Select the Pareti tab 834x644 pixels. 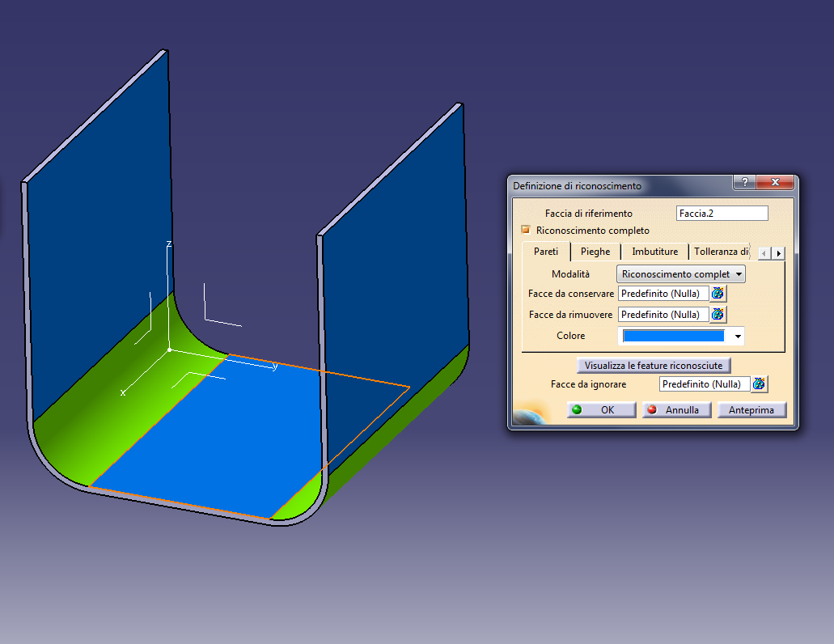(545, 252)
